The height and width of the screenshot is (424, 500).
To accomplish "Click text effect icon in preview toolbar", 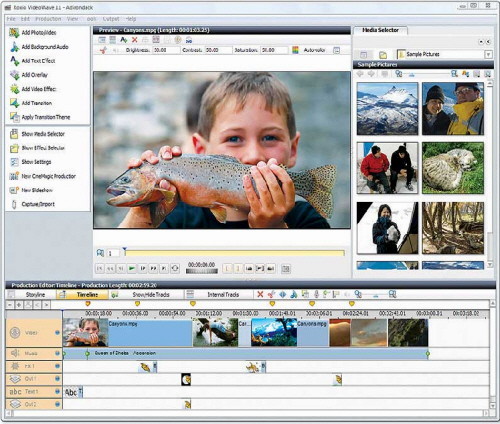I will pos(123,40).
